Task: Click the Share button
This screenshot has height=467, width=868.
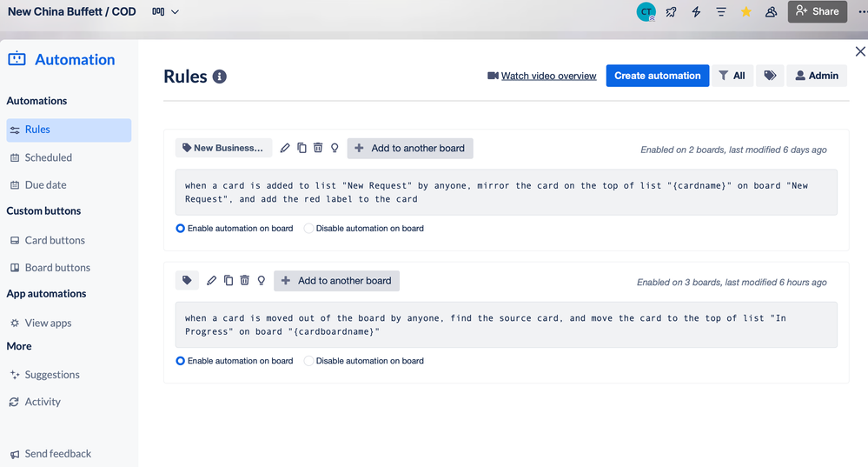Action: (817, 11)
